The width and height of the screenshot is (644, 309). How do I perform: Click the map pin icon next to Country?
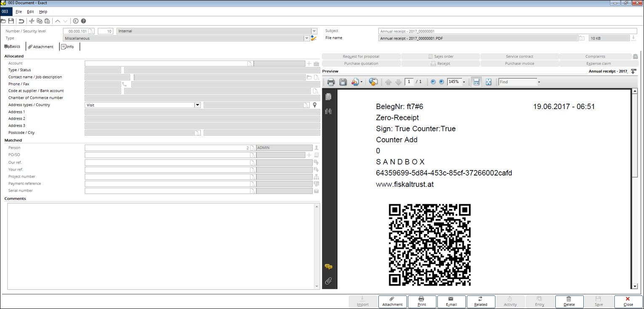click(314, 105)
